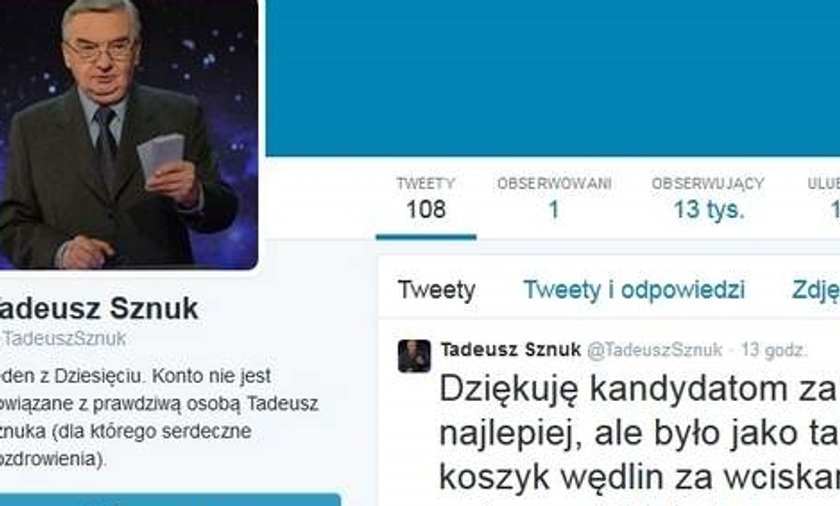Click the small tweet avatar icon
The width and height of the screenshot is (840, 506).
414,356
